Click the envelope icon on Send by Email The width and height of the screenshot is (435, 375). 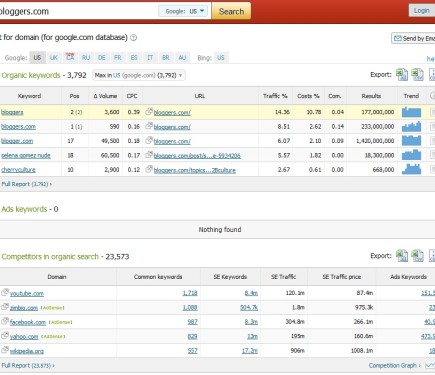coord(397,38)
